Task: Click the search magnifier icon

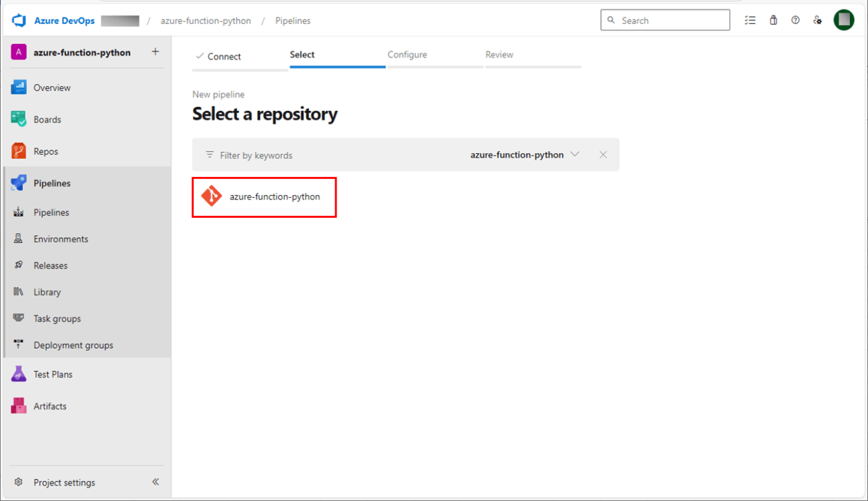Action: tap(611, 20)
